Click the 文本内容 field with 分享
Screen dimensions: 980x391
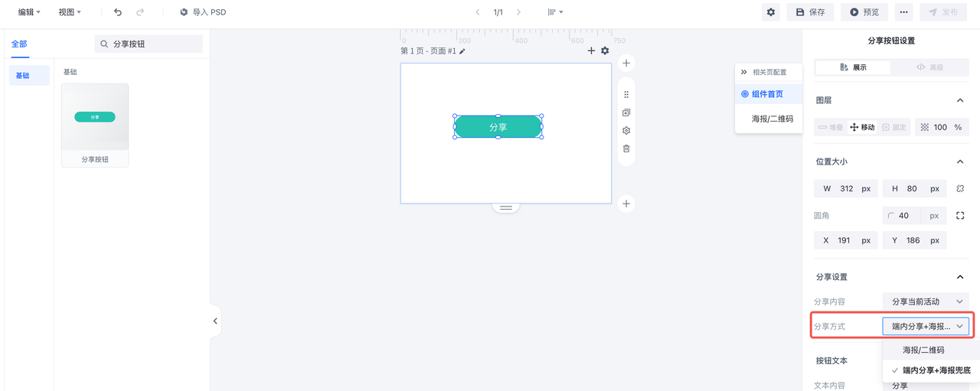tap(926, 386)
